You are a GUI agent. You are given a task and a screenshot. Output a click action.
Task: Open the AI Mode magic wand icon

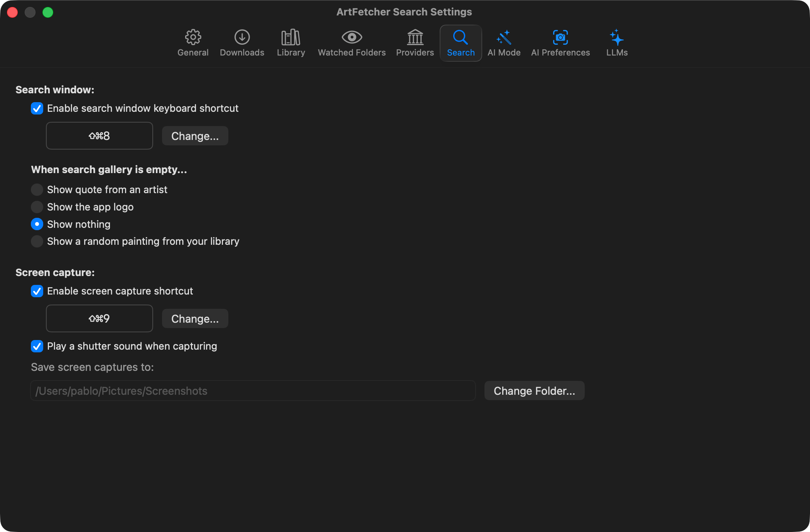pyautogui.click(x=504, y=43)
